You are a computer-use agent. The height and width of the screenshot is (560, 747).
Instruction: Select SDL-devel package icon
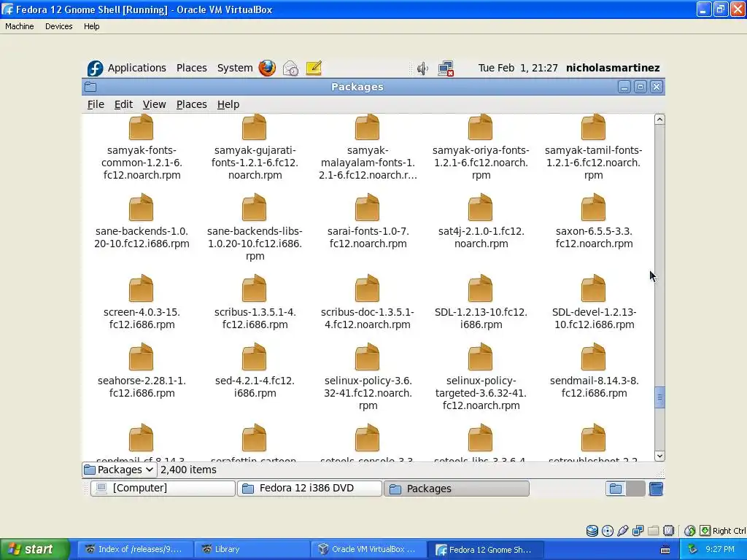593,289
